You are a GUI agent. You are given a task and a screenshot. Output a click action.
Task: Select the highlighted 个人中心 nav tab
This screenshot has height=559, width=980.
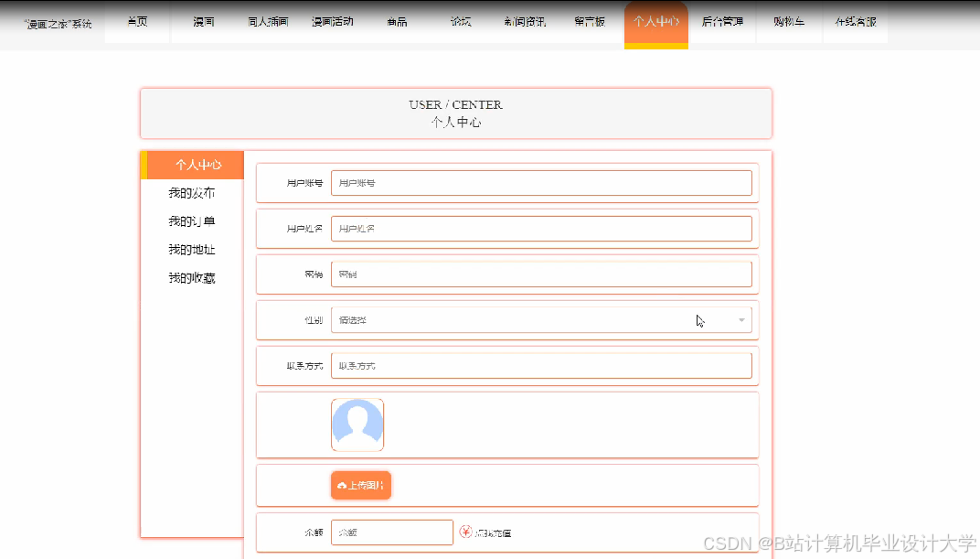(x=656, y=23)
